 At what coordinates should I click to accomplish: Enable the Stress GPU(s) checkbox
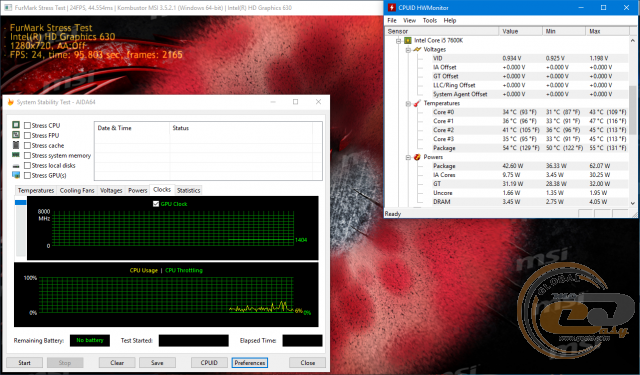click(27, 175)
